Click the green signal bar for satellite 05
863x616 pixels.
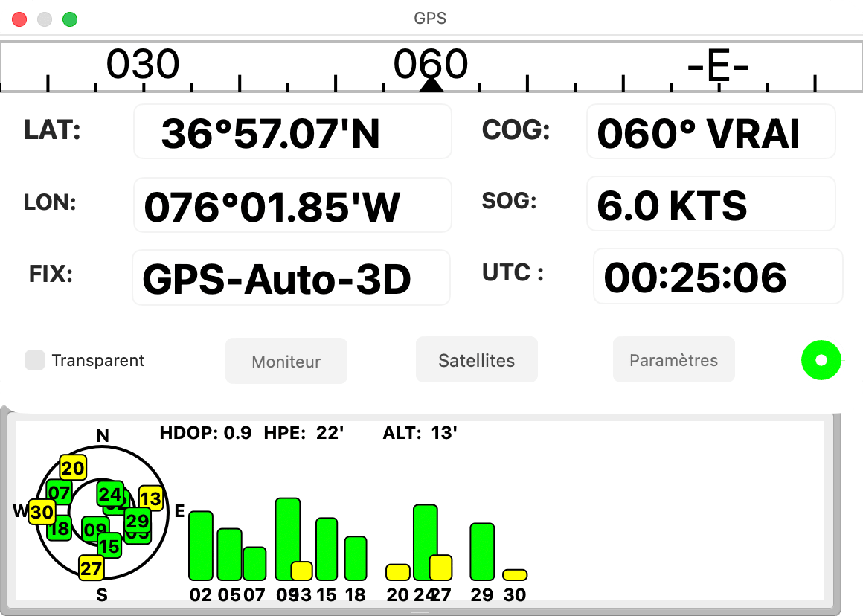pos(229,554)
